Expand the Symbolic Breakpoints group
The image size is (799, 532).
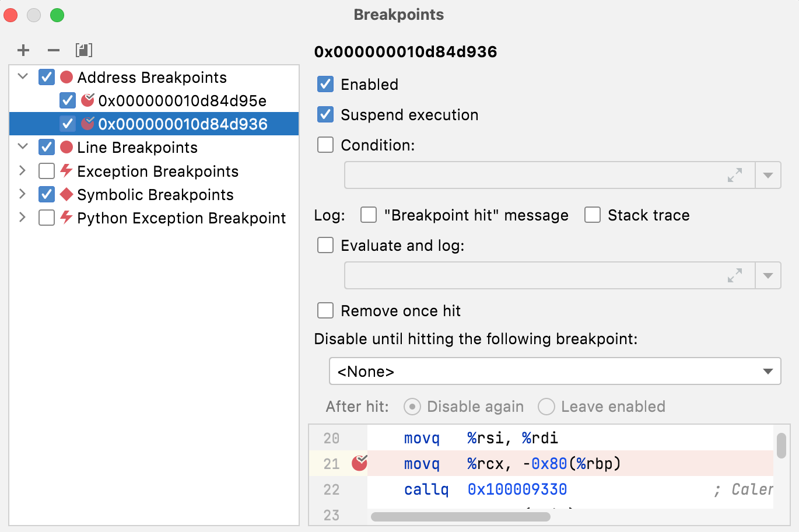click(x=22, y=194)
